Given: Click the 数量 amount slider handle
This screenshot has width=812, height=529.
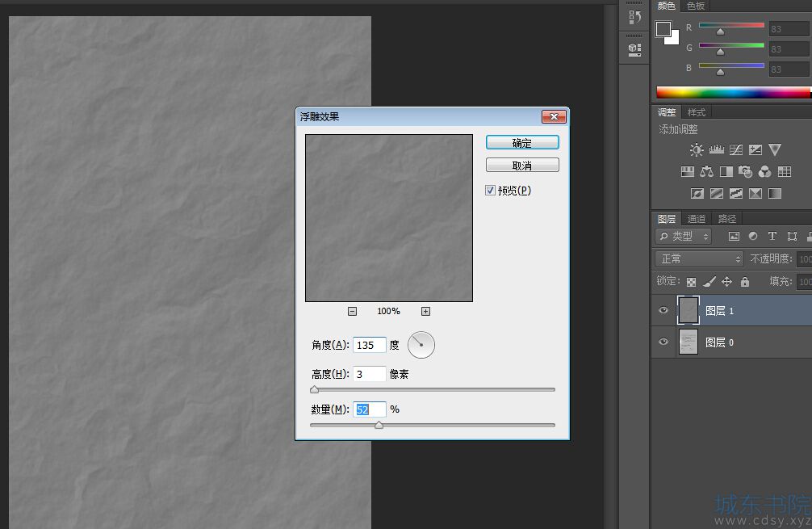Looking at the screenshot, I should (x=379, y=425).
